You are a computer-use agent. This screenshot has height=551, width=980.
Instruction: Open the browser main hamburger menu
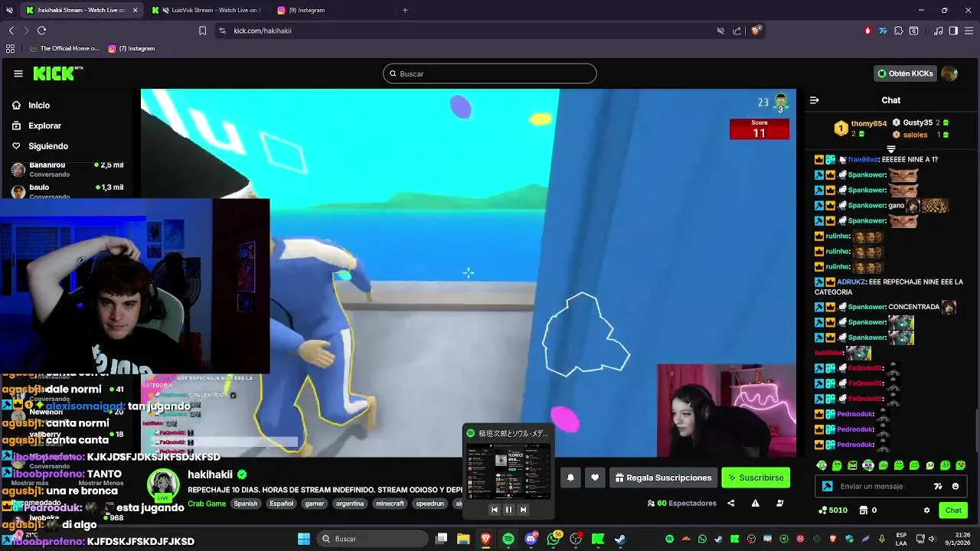coord(969,31)
